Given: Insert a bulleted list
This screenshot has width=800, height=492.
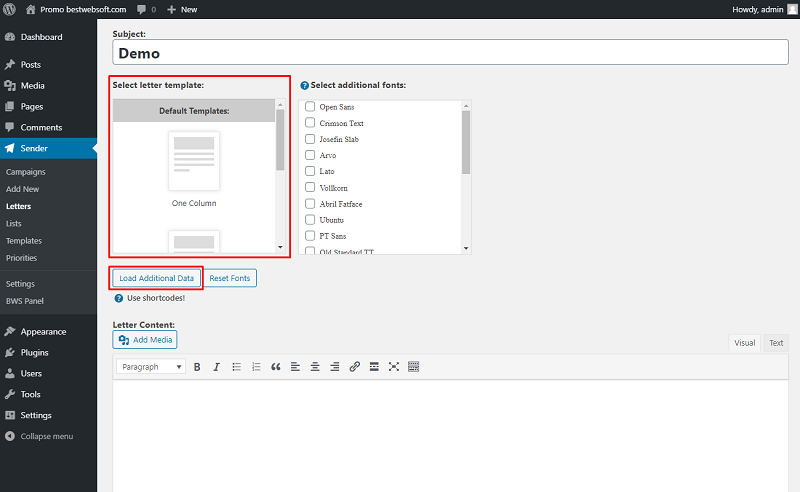Looking at the screenshot, I should pos(236,366).
